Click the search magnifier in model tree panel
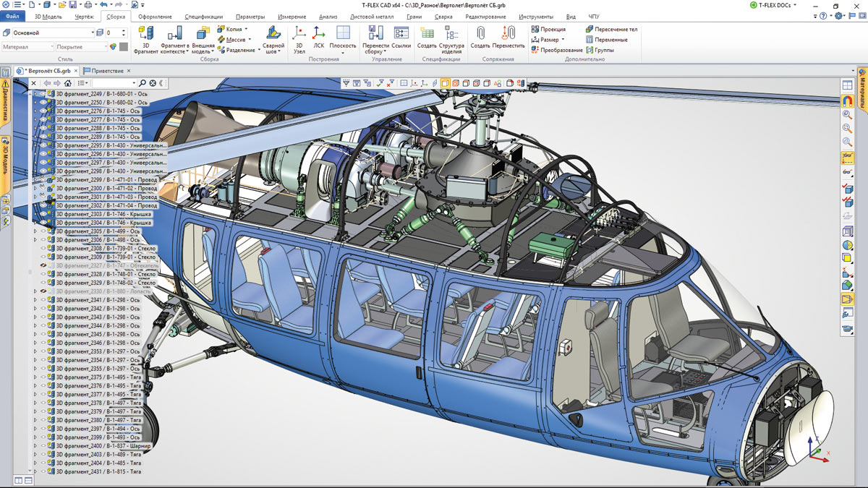This screenshot has width=868, height=488. 142,83
